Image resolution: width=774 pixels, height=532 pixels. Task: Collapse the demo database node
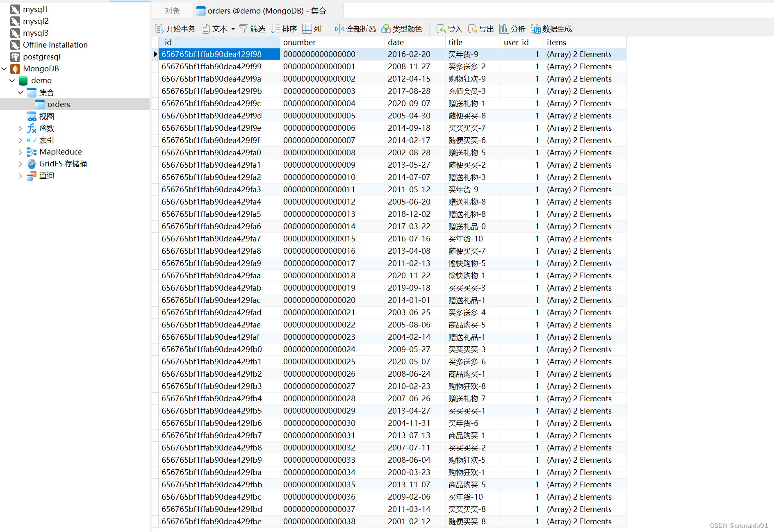(12, 80)
